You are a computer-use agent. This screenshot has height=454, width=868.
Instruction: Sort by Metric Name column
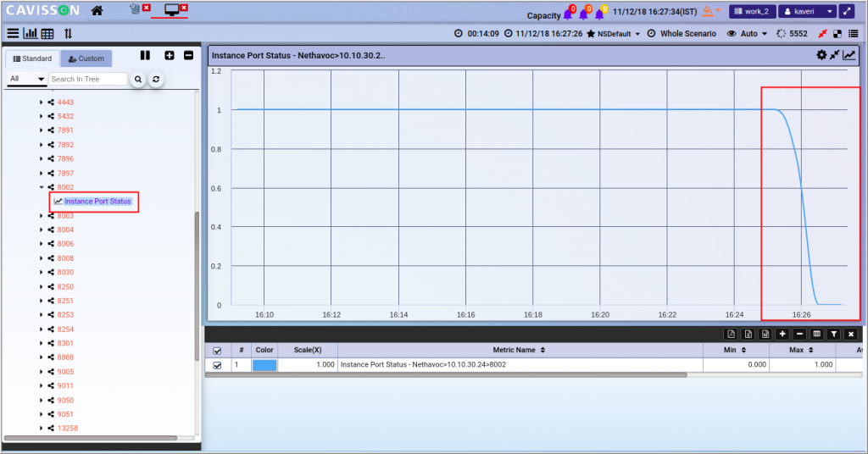(519, 350)
